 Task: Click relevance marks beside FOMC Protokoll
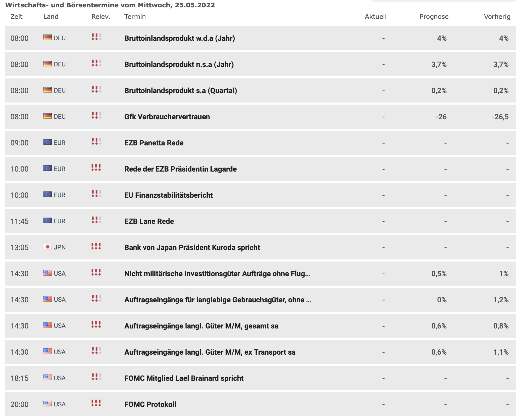pyautogui.click(x=96, y=403)
